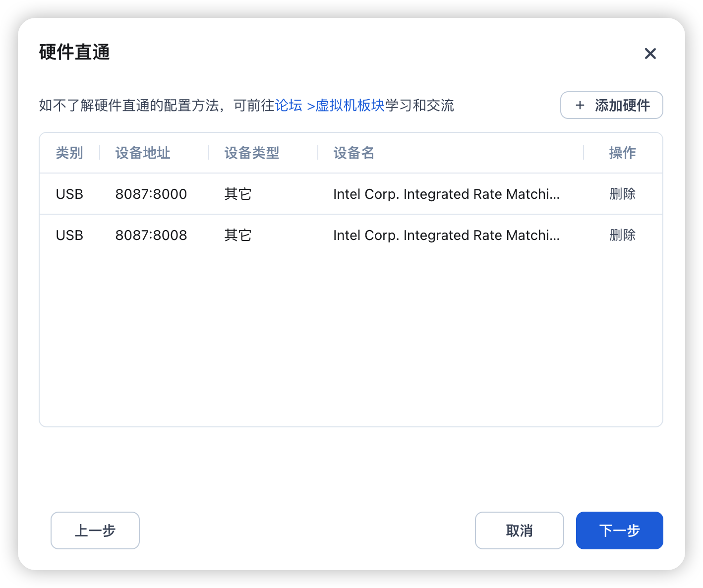
Task: Open the 论坛 >虚拟机板块 link
Action: point(330,106)
